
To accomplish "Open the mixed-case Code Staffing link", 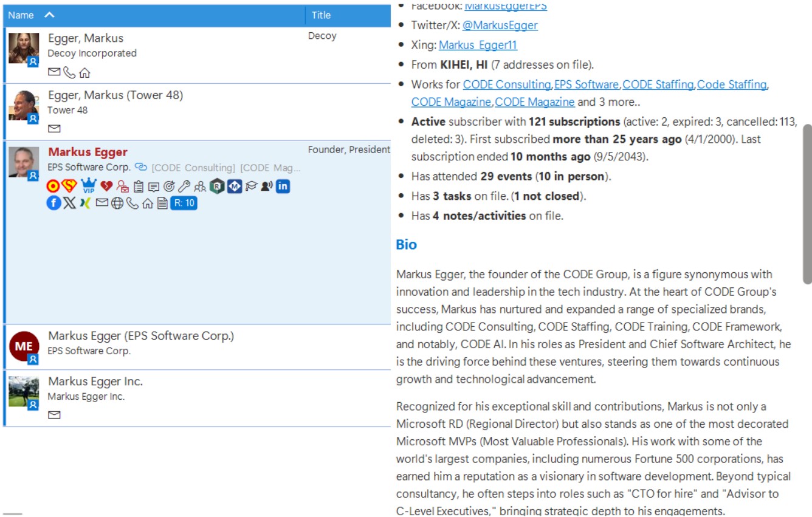I will point(732,84).
